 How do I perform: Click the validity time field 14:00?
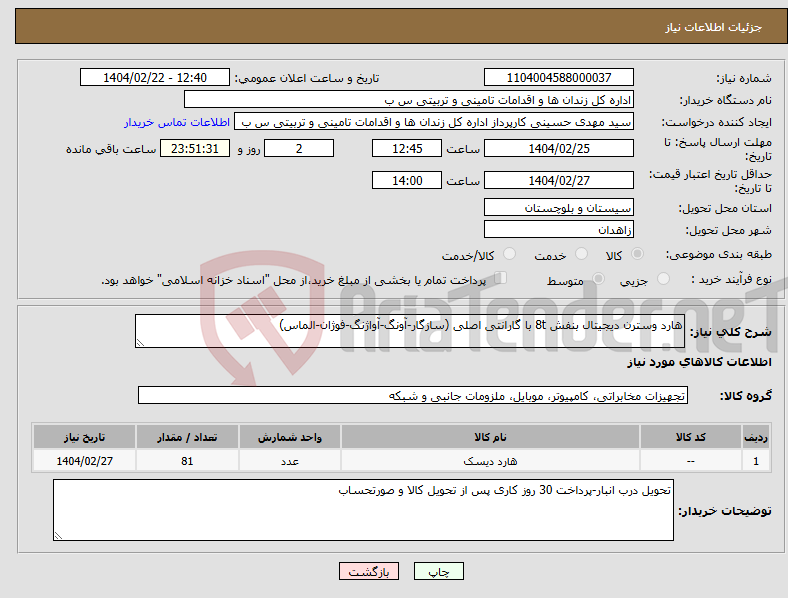(x=407, y=180)
